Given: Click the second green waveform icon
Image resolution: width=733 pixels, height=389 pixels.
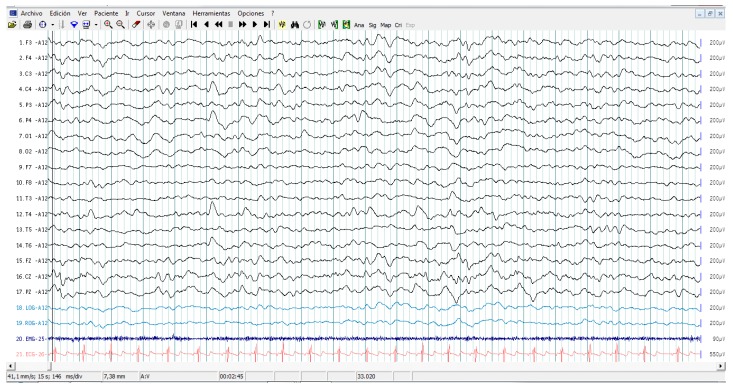Looking at the screenshot, I should [334, 25].
